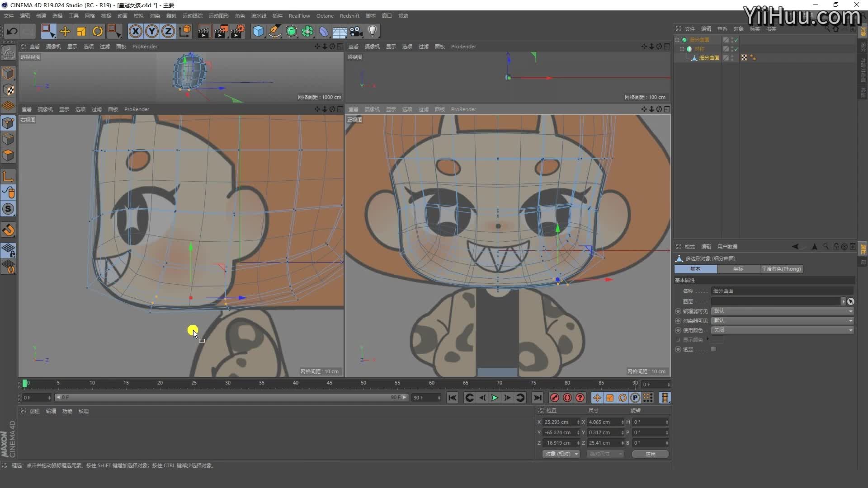Viewport: 868px width, 488px height.
Task: Toggle Y axis lock
Action: pos(152,31)
